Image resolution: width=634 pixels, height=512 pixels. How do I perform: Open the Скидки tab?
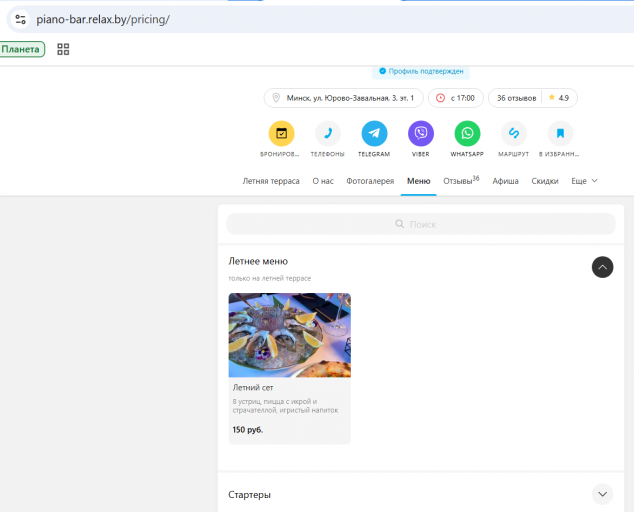coord(545,181)
